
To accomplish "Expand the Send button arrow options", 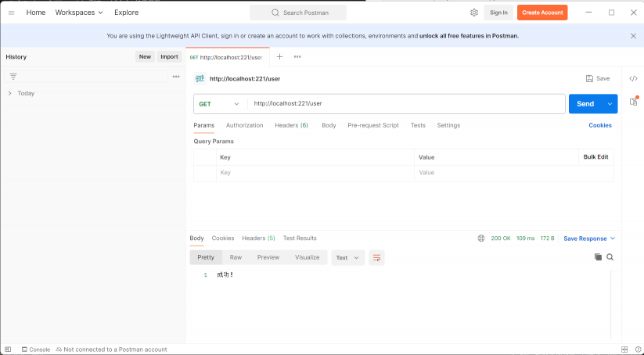I will (x=610, y=104).
